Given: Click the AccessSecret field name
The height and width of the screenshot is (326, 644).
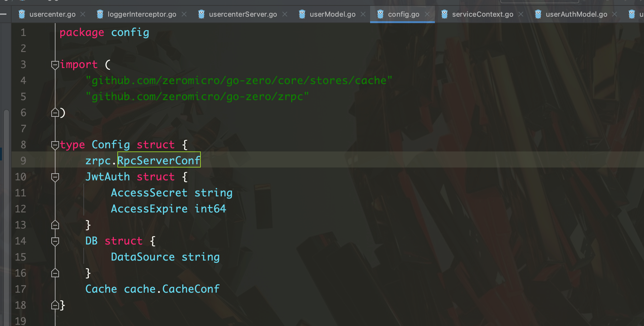Looking at the screenshot, I should [x=149, y=193].
